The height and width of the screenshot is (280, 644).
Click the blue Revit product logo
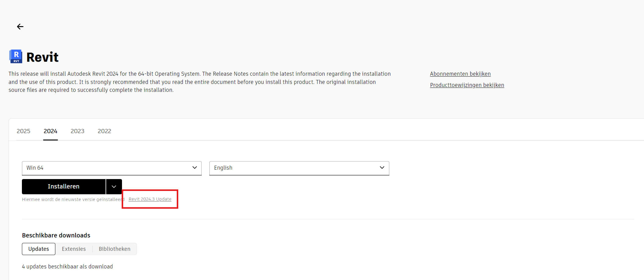(16, 57)
